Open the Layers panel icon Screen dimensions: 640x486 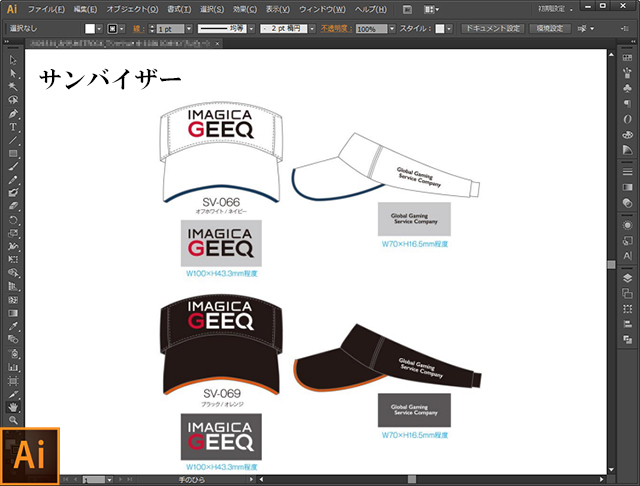coord(627,278)
